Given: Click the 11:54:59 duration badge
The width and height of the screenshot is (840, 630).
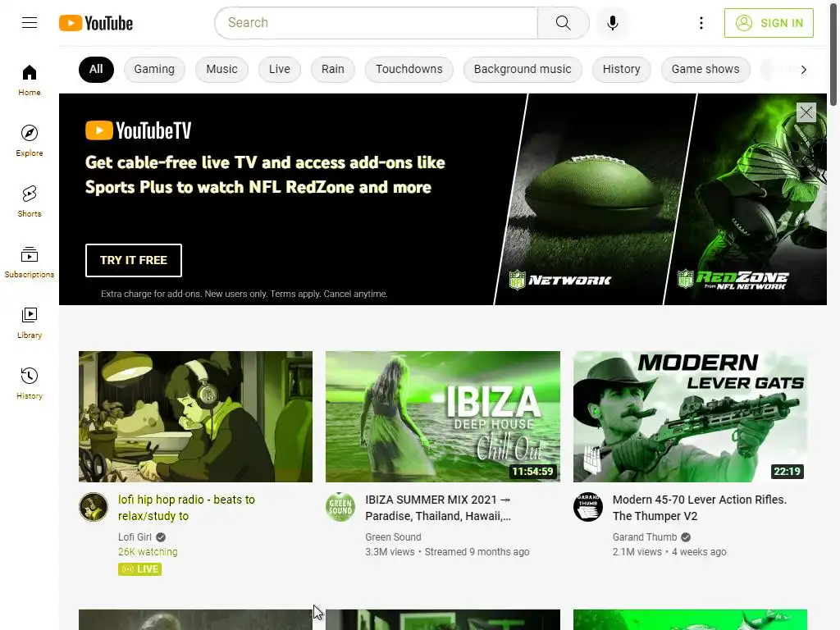Looking at the screenshot, I should (532, 472).
